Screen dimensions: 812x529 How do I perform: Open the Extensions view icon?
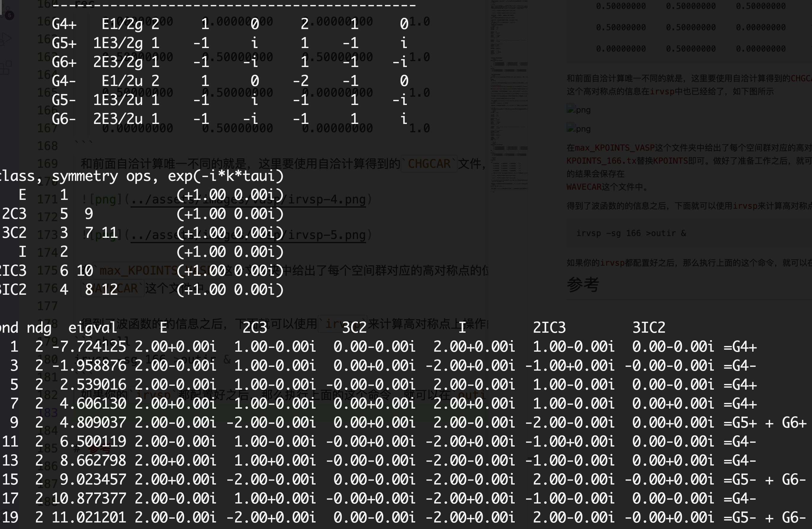pos(6,68)
